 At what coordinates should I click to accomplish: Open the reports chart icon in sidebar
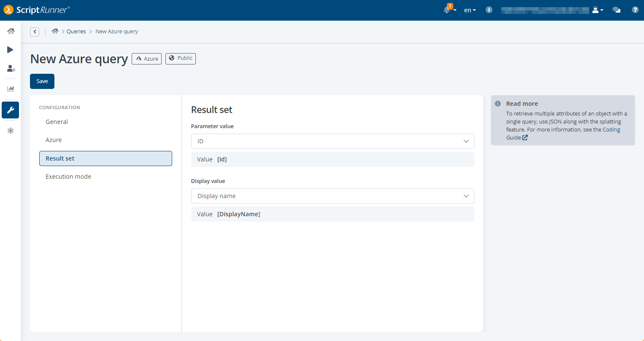click(11, 89)
